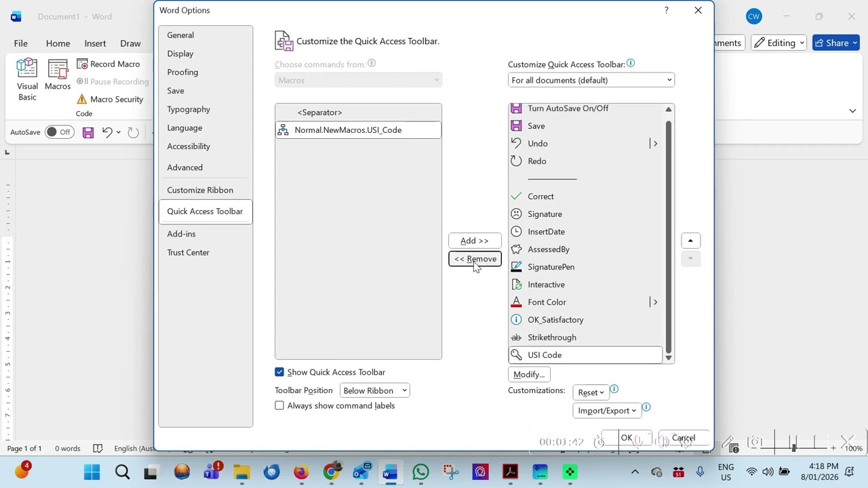Click the << Remove button

475,259
